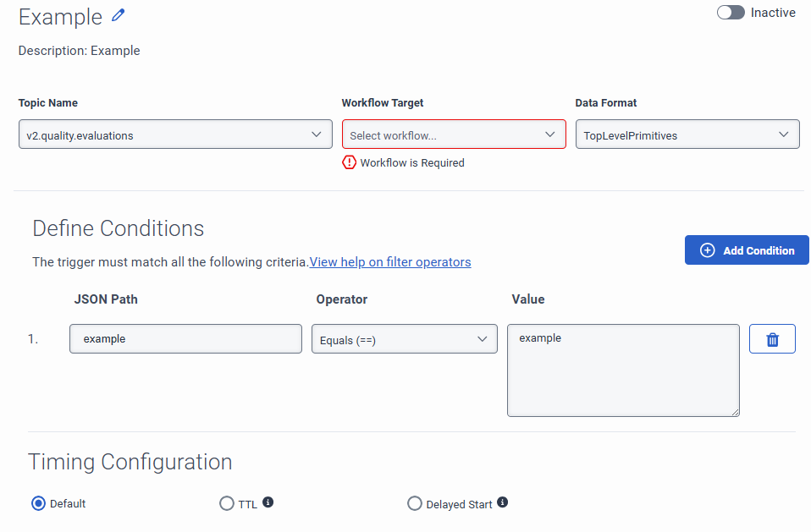Click inside the Value text area
The height and width of the screenshot is (532, 811).
click(x=623, y=370)
